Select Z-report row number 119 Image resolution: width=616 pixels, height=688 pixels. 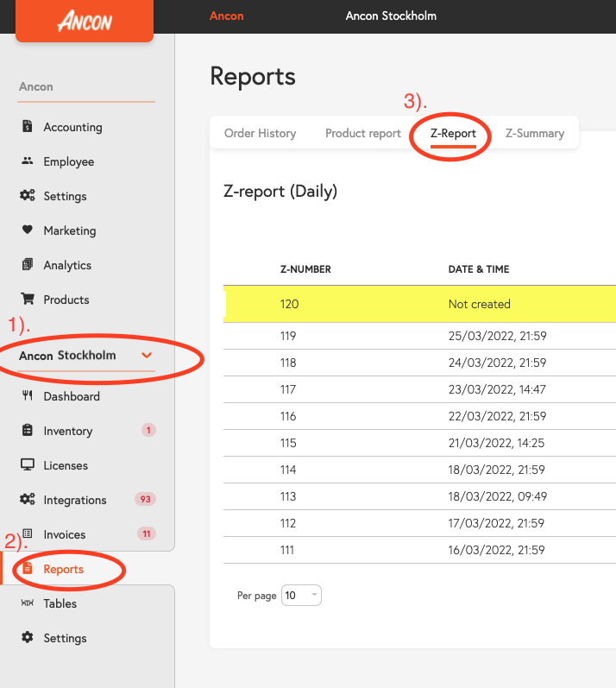419,336
